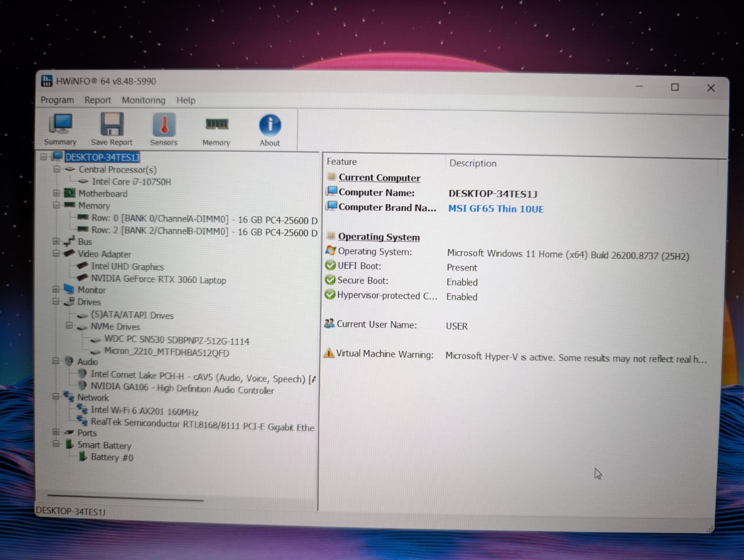This screenshot has height=560, width=744.
Task: Open the MSI GF65 Thin 10UE link
Action: click(496, 209)
